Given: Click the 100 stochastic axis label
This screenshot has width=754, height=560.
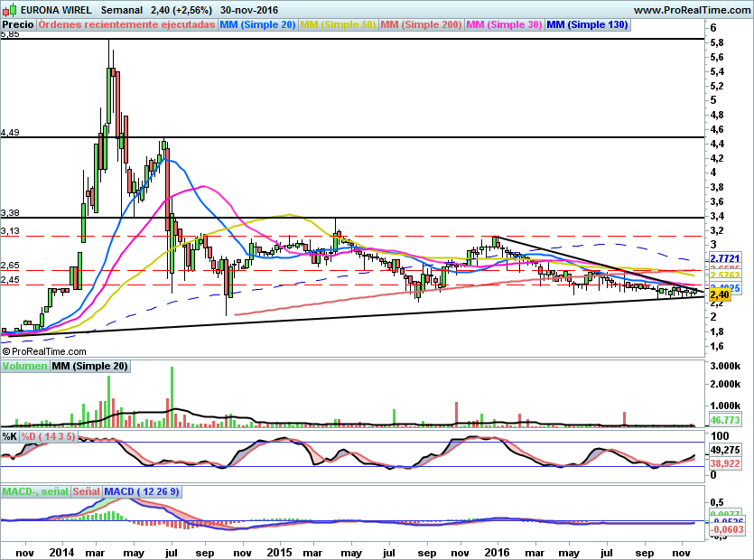Looking at the screenshot, I should 720,436.
